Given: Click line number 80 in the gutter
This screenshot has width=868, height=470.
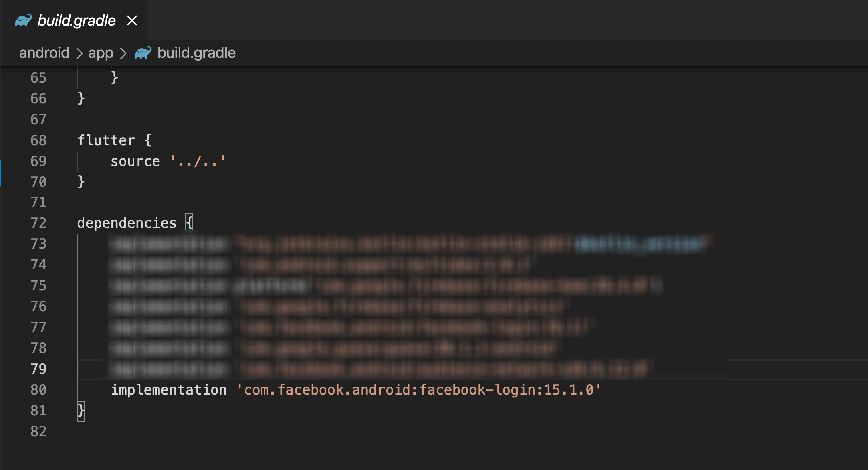Looking at the screenshot, I should pyautogui.click(x=39, y=389).
